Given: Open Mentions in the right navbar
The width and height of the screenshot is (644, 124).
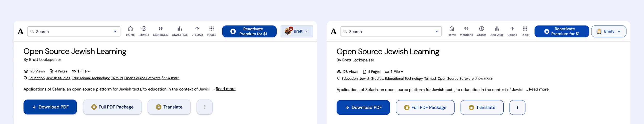Looking at the screenshot, I should (466, 31).
